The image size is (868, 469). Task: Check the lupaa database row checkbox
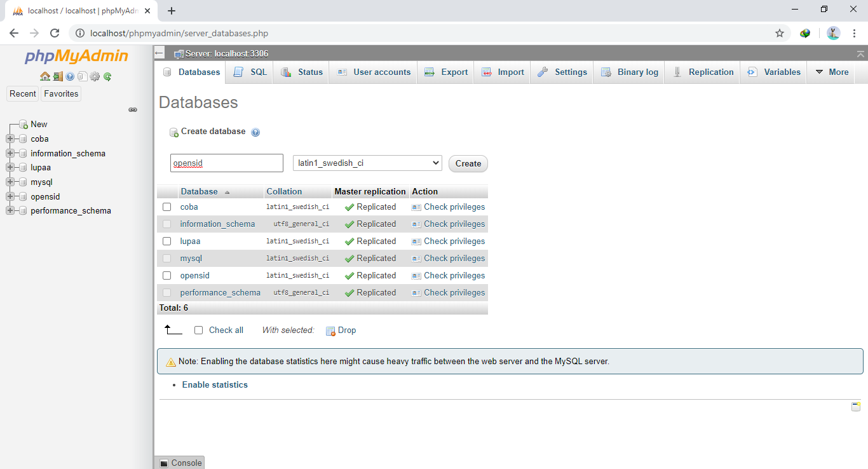tap(166, 241)
